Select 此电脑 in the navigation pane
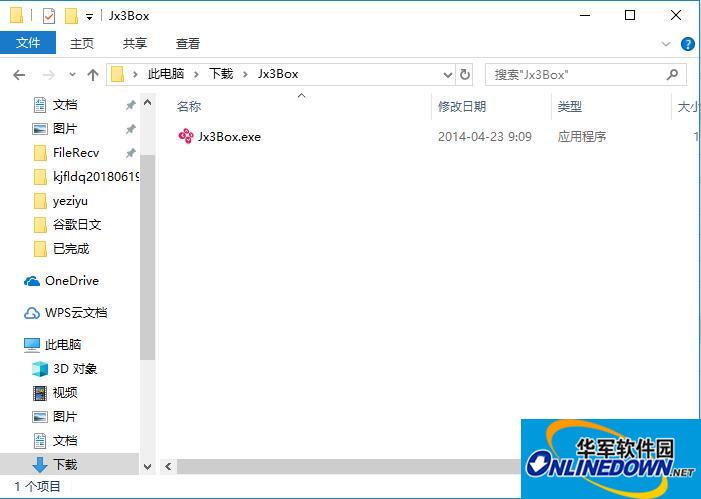 coord(63,344)
